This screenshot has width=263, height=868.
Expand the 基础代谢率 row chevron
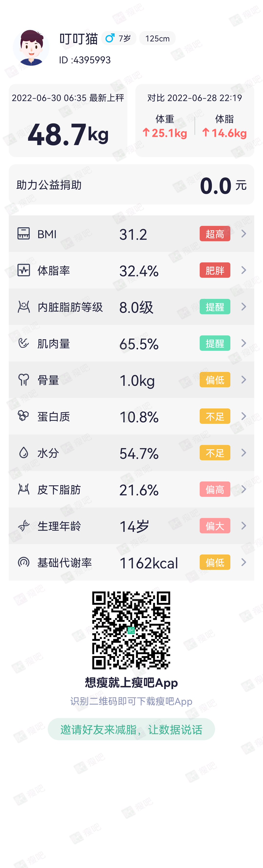tap(244, 562)
